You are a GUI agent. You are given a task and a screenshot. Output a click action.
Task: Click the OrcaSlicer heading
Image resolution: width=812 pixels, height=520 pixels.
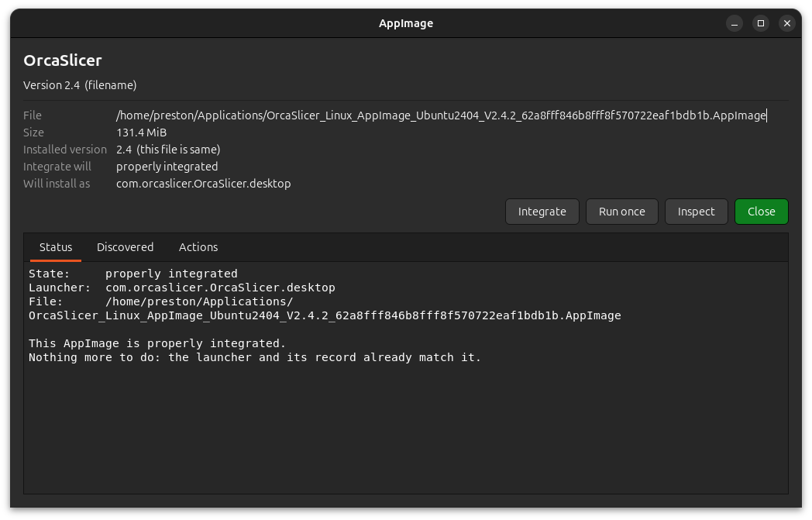(x=63, y=60)
